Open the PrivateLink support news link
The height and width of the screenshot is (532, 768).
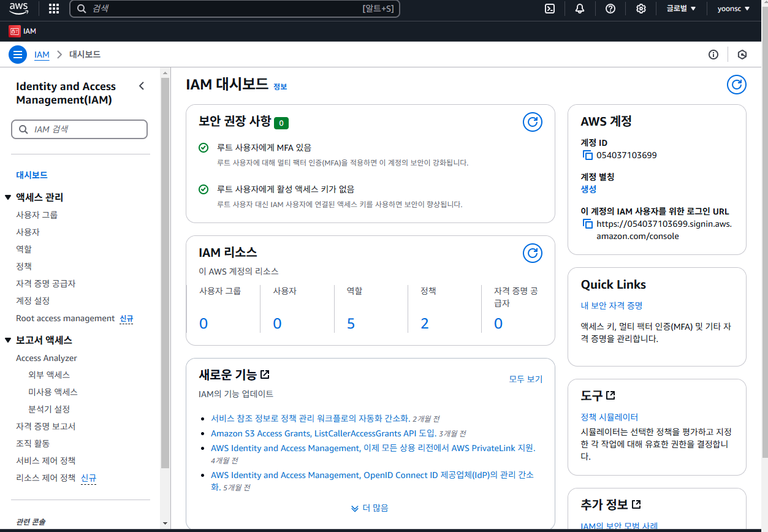click(x=373, y=449)
